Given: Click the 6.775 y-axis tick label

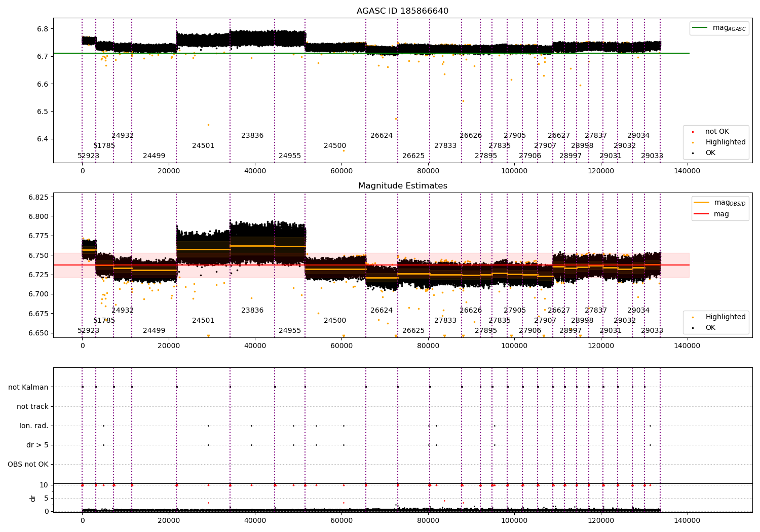Looking at the screenshot, I should (39, 236).
